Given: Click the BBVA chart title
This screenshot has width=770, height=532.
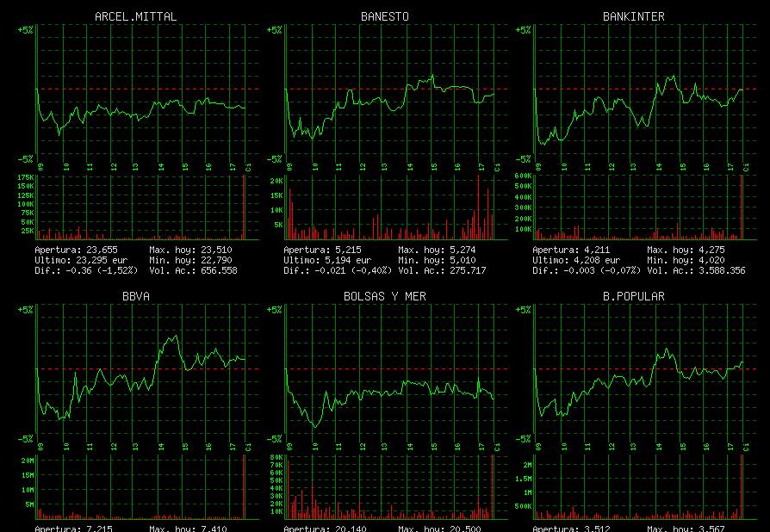Looking at the screenshot, I should pyautogui.click(x=135, y=296).
